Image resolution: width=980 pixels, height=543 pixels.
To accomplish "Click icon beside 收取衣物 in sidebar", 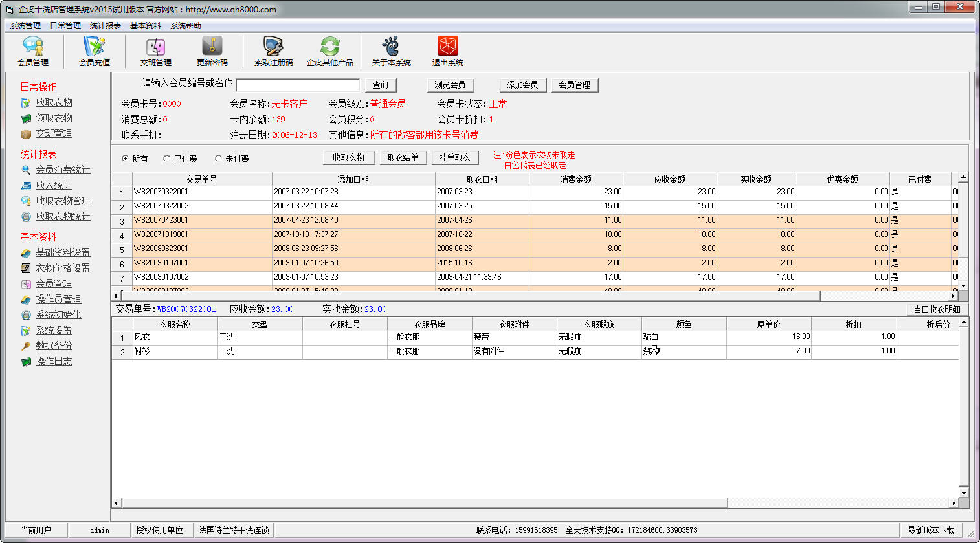I will click(x=26, y=103).
